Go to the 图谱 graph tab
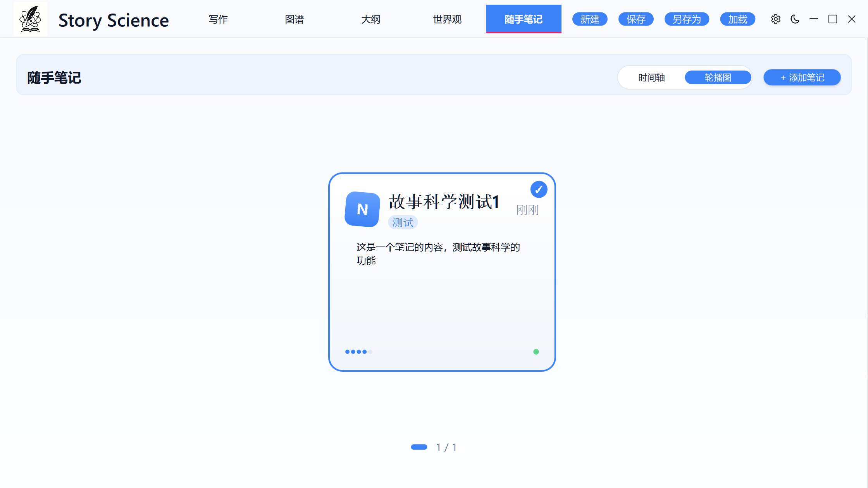 294,19
